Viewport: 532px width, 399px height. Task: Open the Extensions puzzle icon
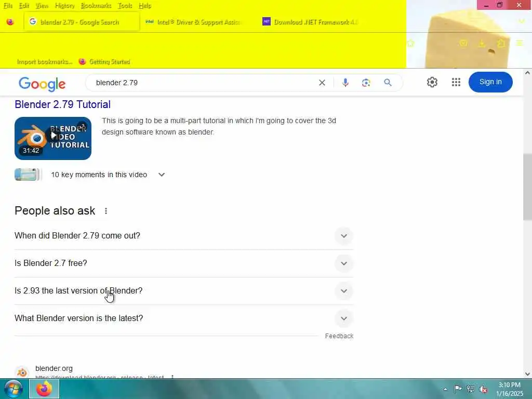[501, 44]
